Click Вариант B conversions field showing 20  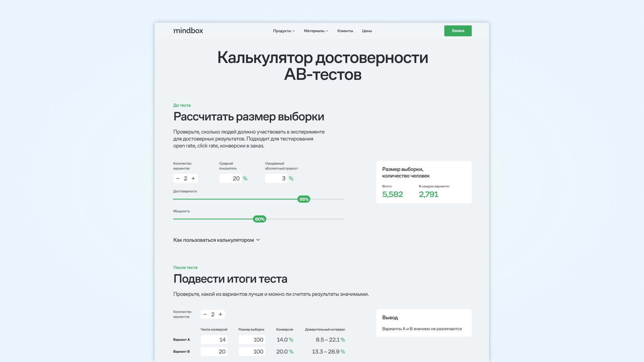tap(214, 352)
